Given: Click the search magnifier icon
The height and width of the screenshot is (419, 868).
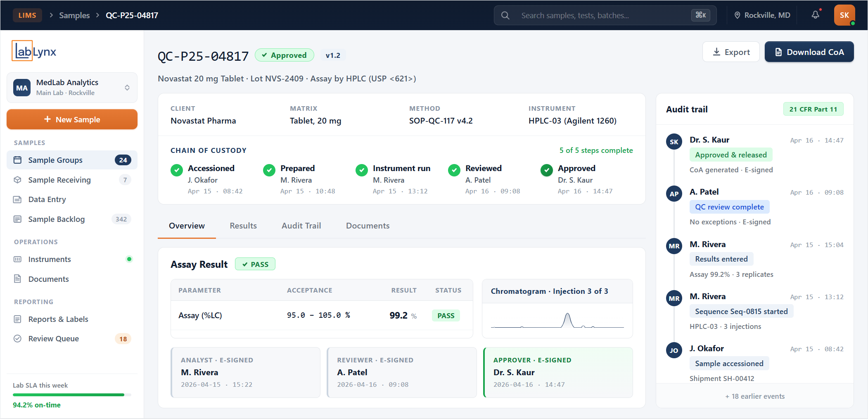Looking at the screenshot, I should coord(505,15).
